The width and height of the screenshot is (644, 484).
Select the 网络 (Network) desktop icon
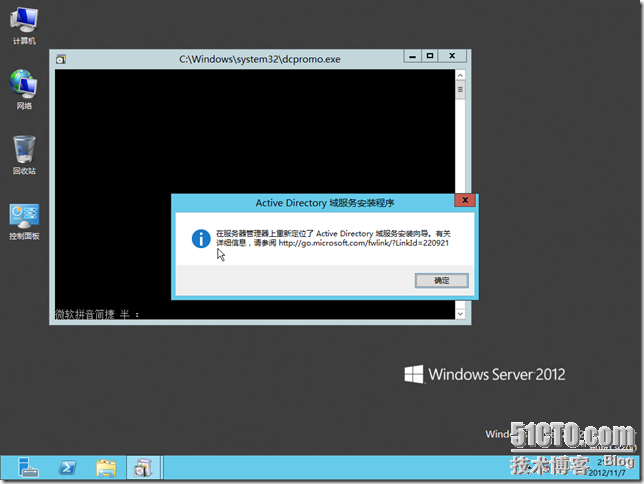click(x=24, y=89)
